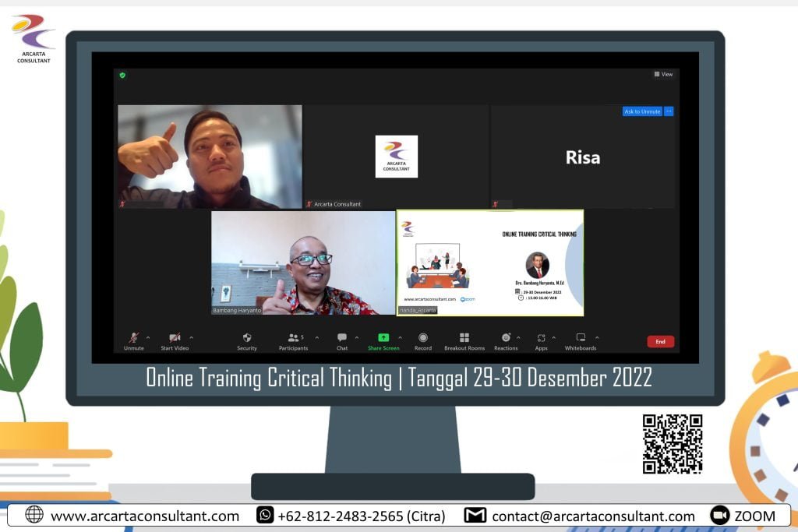This screenshot has height=532, width=798.
Task: Click the green Share Screen icon
Action: (x=383, y=338)
